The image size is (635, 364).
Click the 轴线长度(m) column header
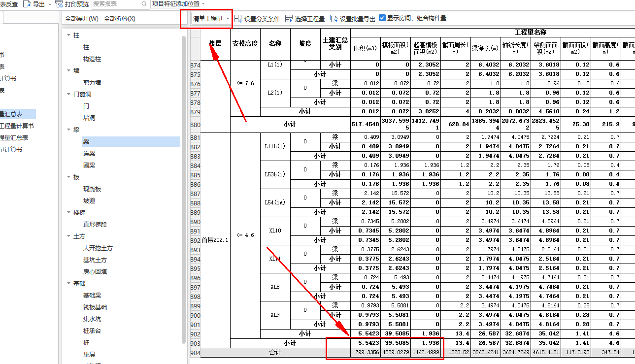[x=516, y=48]
